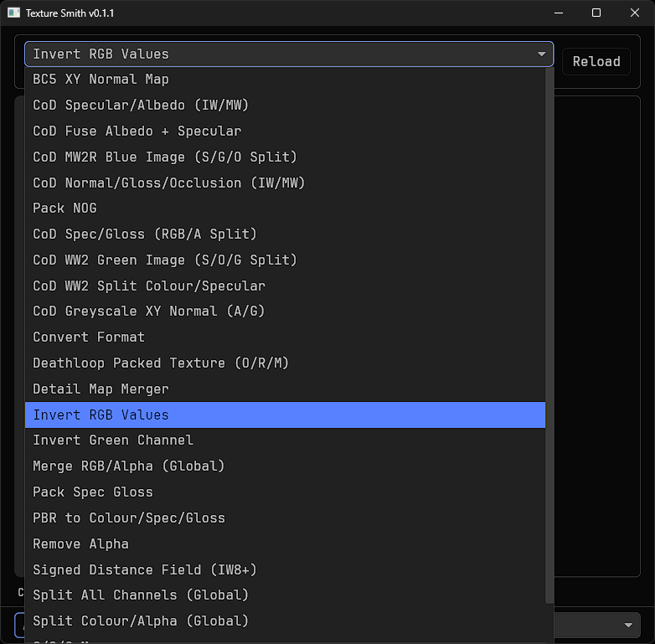Screen dimensions: 655x644
Task: Select the Remove Alpha option
Action: pyautogui.click(x=286, y=544)
